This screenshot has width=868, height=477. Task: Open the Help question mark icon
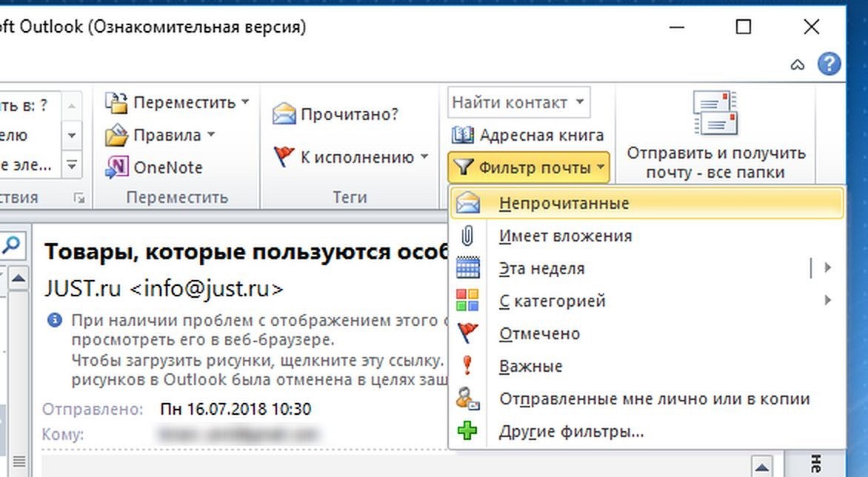829,64
